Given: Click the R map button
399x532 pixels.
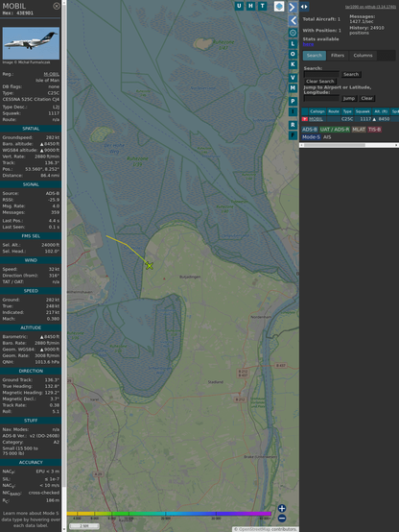Looking at the screenshot, I should 293,125.
